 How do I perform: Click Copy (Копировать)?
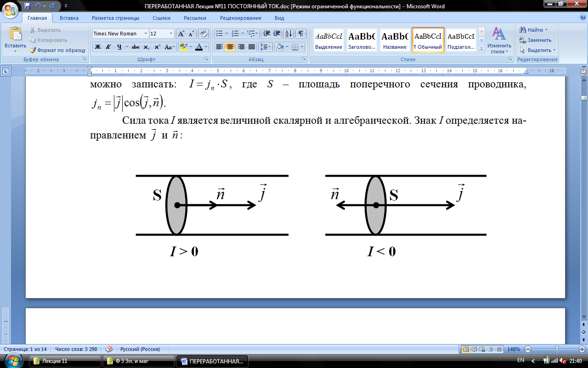pyautogui.click(x=48, y=40)
